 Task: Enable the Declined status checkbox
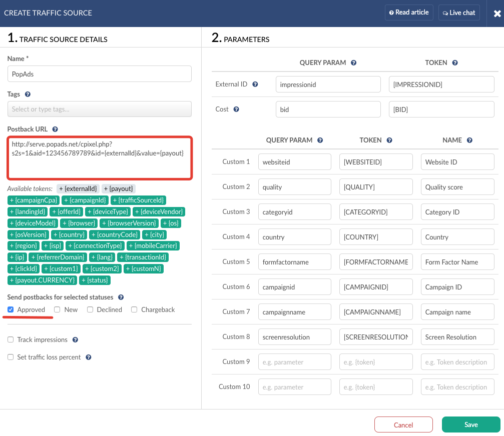[90, 309]
